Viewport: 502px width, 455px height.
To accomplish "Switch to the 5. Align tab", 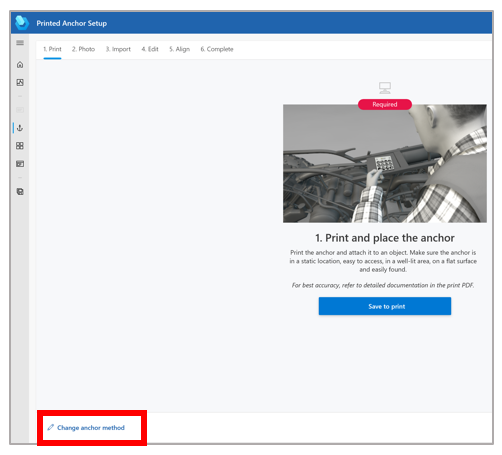I will coord(179,49).
